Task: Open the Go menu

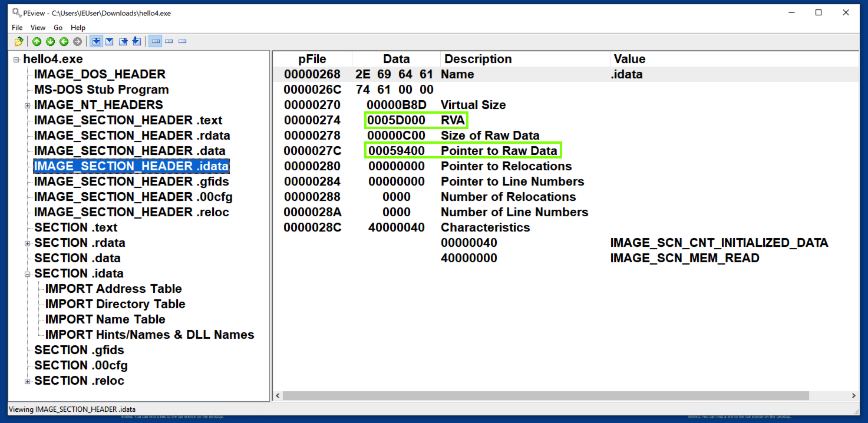Action: (58, 28)
